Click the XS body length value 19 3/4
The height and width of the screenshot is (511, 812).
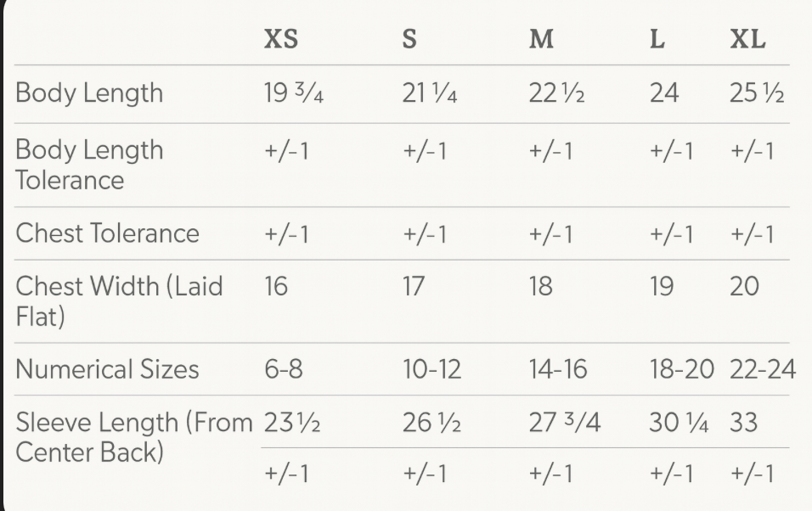point(294,93)
